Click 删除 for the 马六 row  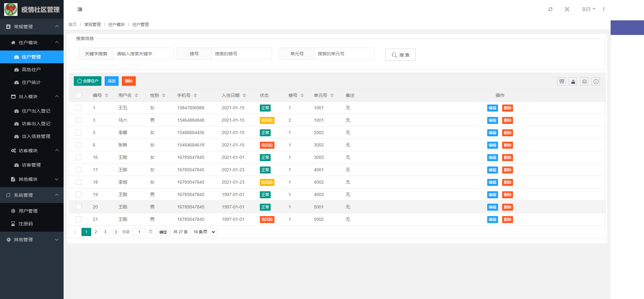[508, 120]
